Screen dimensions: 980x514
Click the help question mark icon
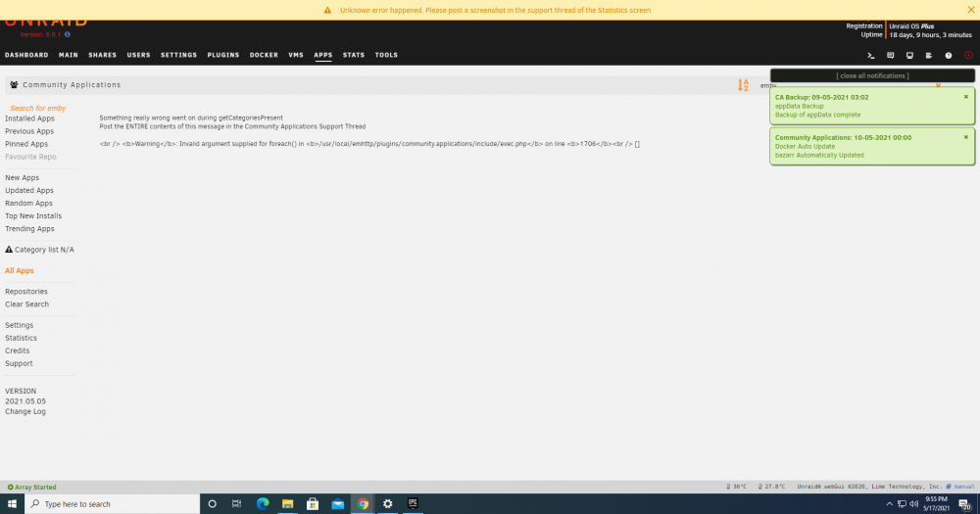point(948,56)
